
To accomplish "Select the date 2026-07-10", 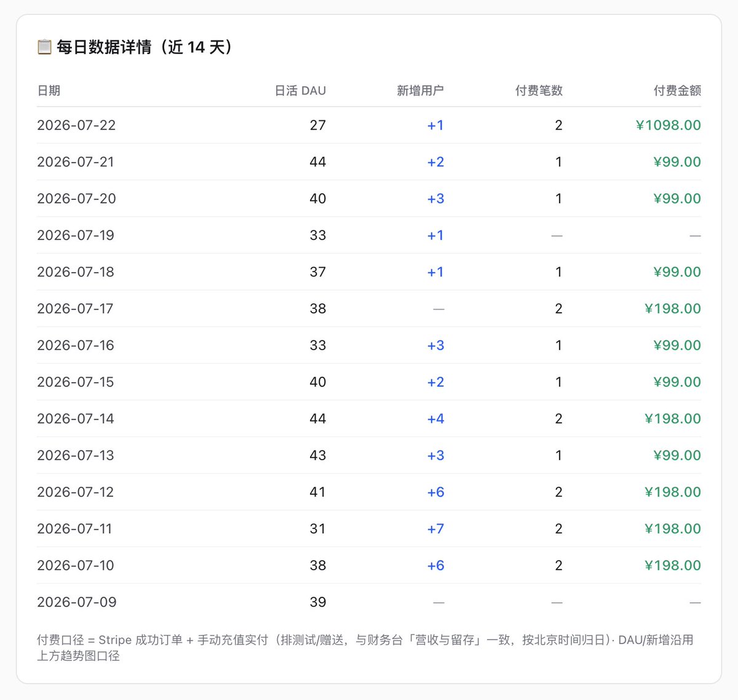I will [x=76, y=565].
